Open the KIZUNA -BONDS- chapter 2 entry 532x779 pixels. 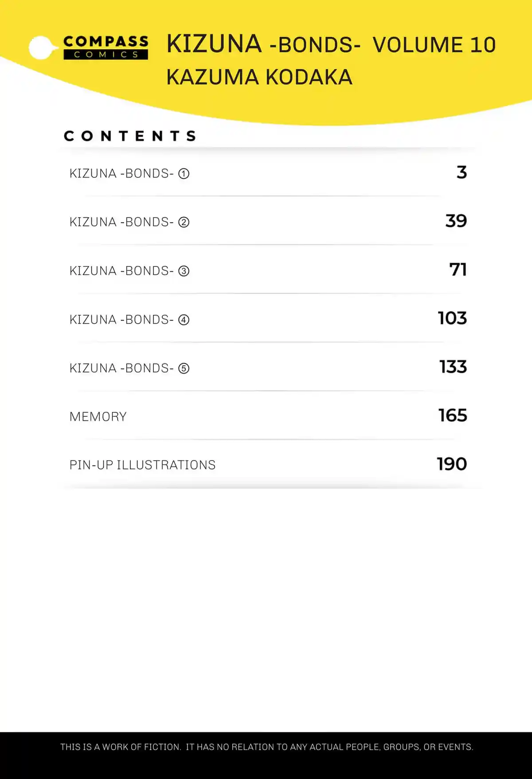[268, 222]
